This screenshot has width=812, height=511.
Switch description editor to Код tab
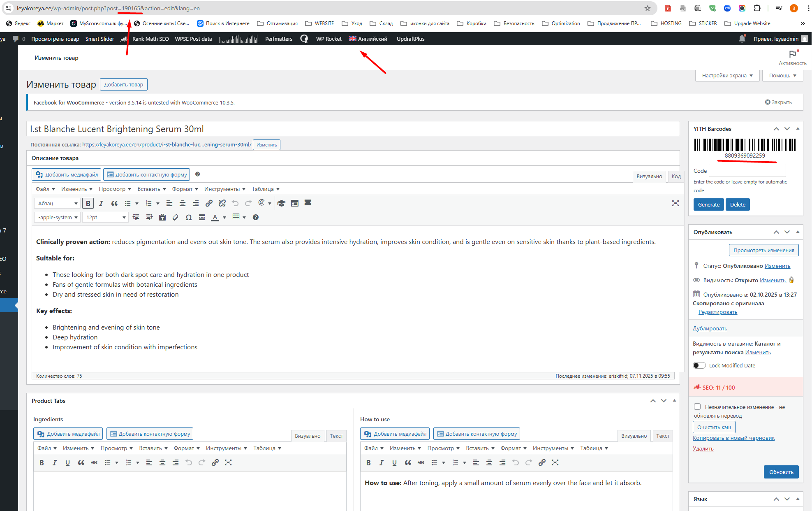pyautogui.click(x=676, y=176)
